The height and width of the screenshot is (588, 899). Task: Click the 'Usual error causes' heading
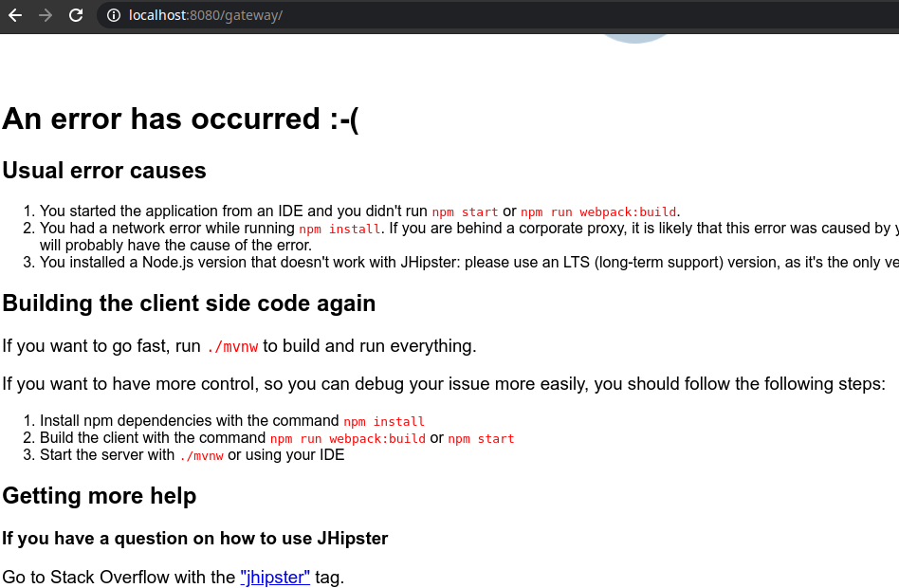(104, 171)
